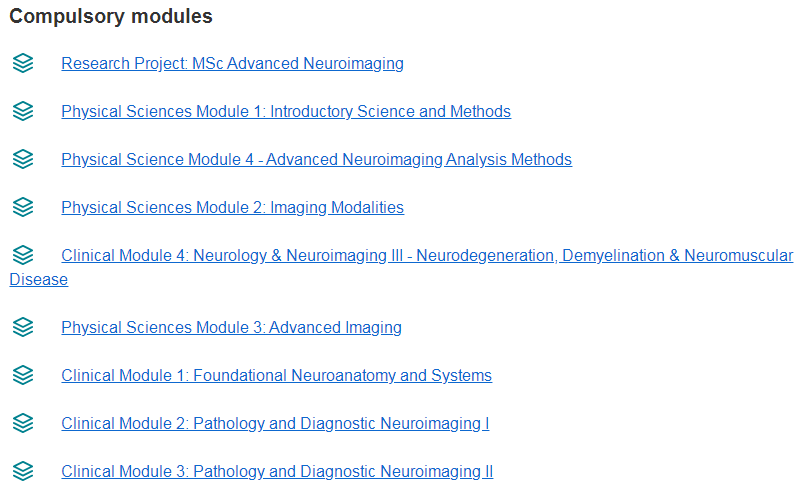Click the stack icon beside Physical Science Module 4
Viewport: 799px width, 485px height.
(x=23, y=159)
